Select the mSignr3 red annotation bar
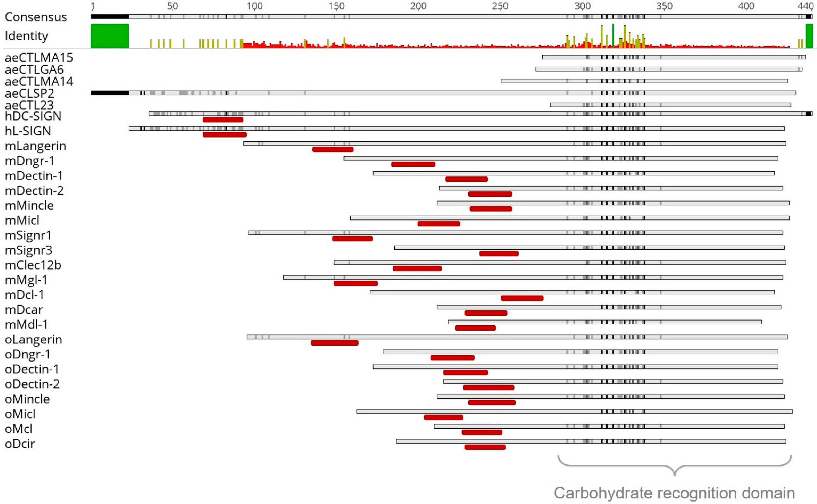Screen dimensions: 817x504 coord(499,254)
